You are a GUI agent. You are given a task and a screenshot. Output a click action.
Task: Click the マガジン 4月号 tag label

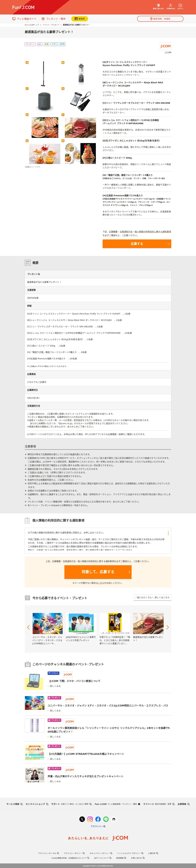click(58, 44)
